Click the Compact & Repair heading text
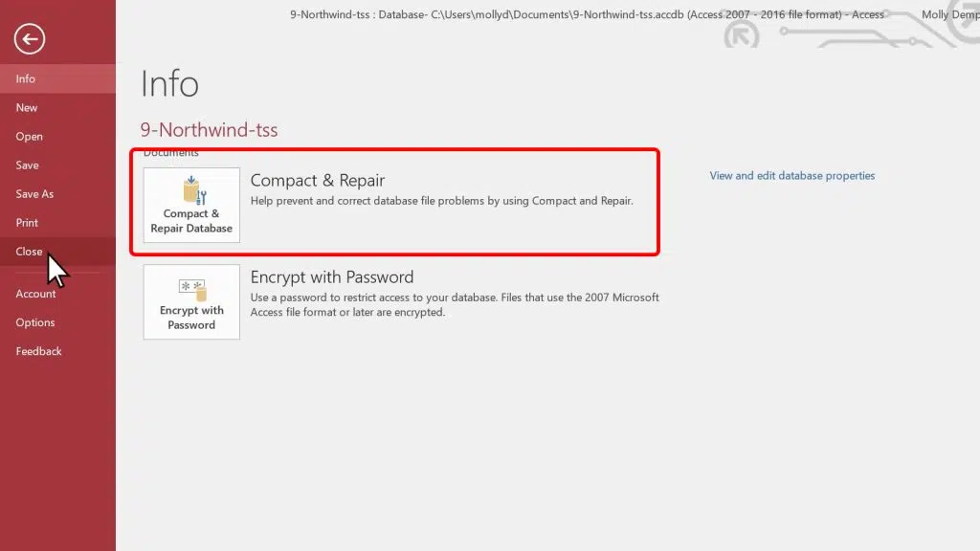The width and height of the screenshot is (980, 551). tap(317, 180)
